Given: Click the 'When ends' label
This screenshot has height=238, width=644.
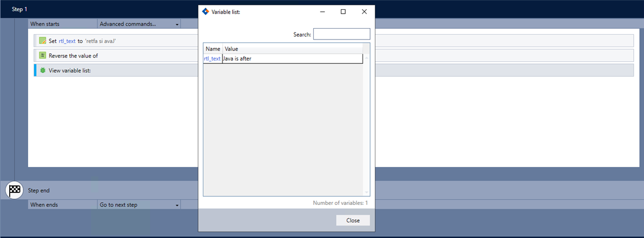Looking at the screenshot, I should pyautogui.click(x=44, y=204).
